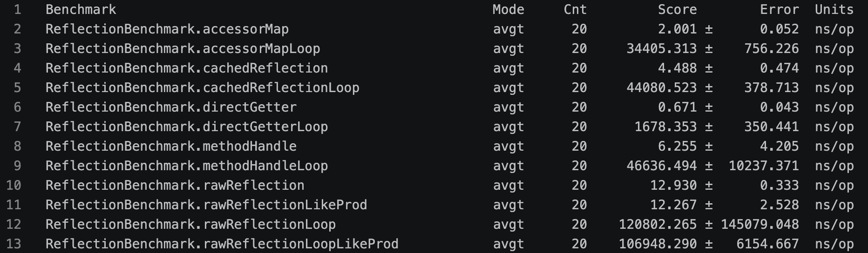
Task: Click ReflectionBenchmark.rawReflectionLoopLikeProd text
Action: [222, 244]
